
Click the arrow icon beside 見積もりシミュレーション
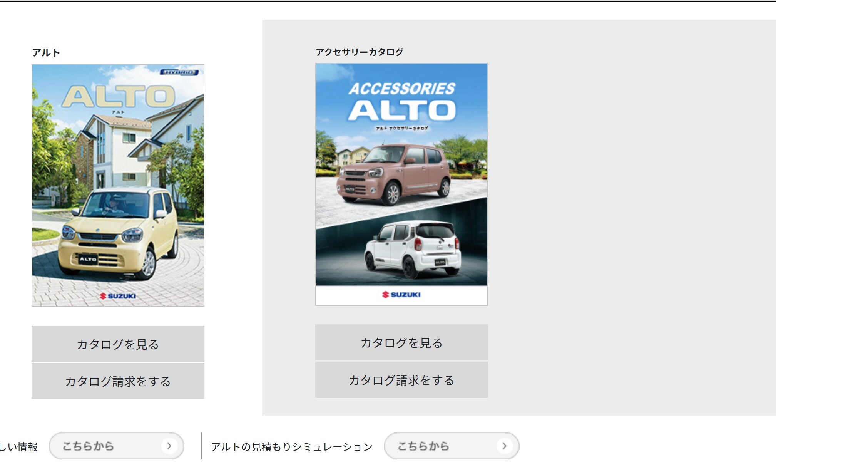[504, 446]
